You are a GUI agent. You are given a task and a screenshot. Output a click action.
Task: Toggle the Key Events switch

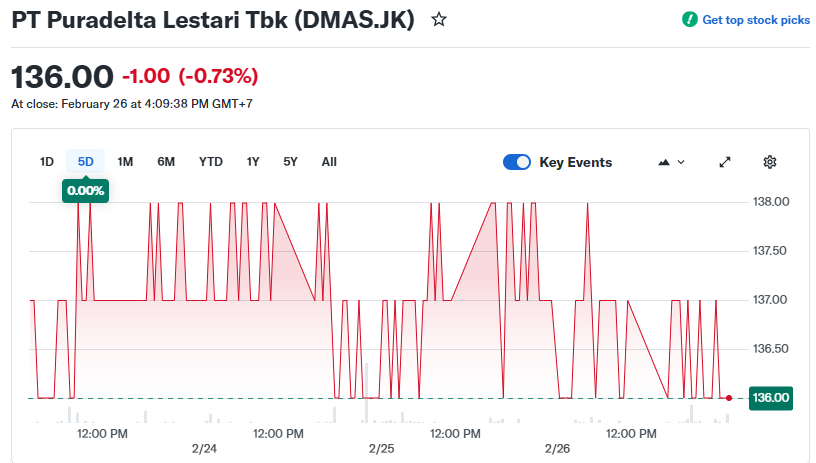click(517, 162)
